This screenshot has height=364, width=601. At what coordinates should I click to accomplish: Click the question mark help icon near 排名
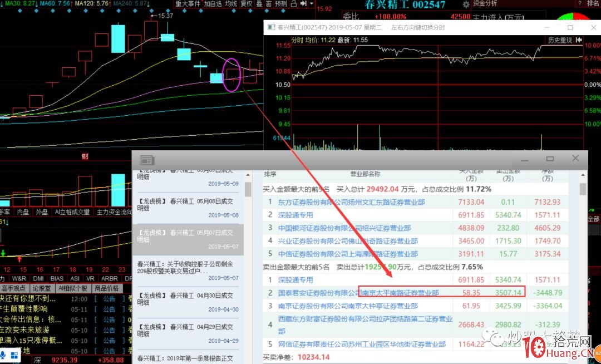579,3
